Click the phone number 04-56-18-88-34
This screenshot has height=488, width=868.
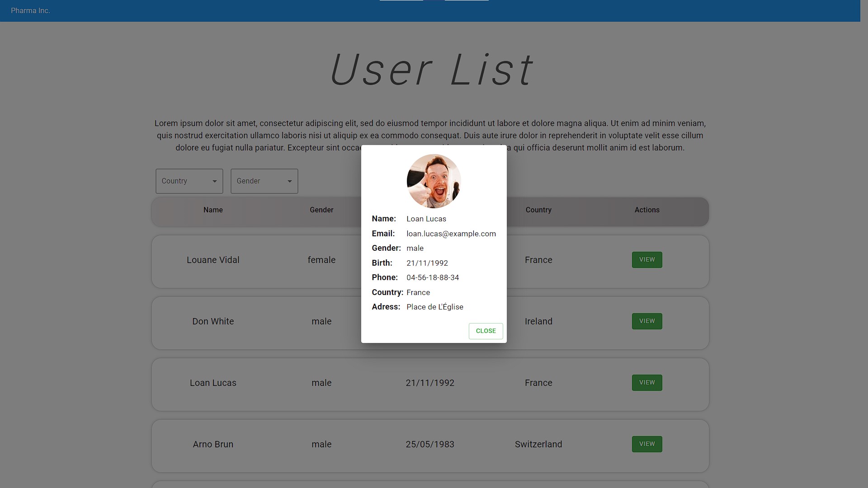(x=432, y=277)
